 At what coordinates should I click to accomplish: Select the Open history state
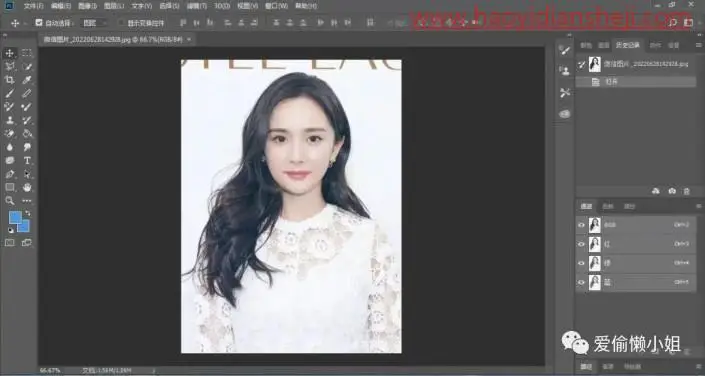(636, 82)
